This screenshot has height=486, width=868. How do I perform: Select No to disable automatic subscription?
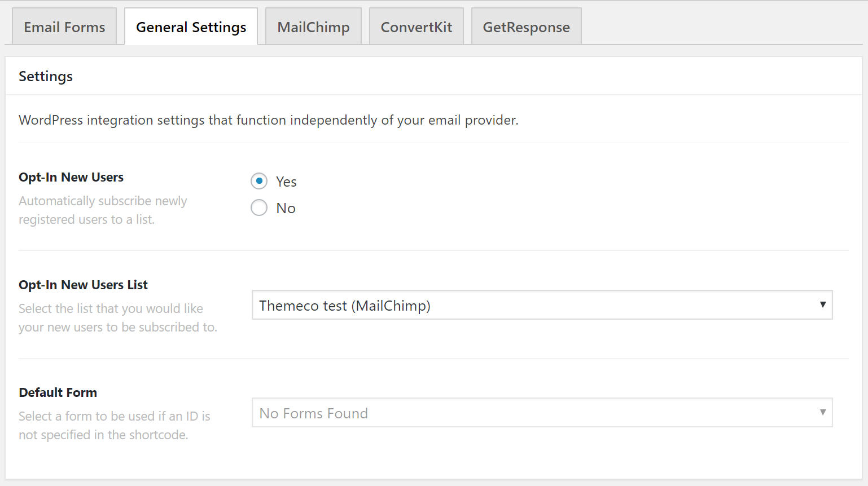(259, 207)
